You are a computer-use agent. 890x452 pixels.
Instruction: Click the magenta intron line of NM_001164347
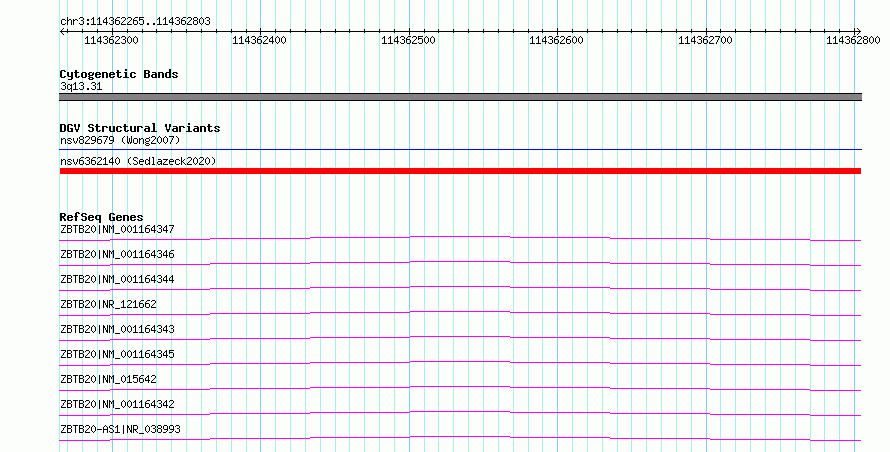460,236
